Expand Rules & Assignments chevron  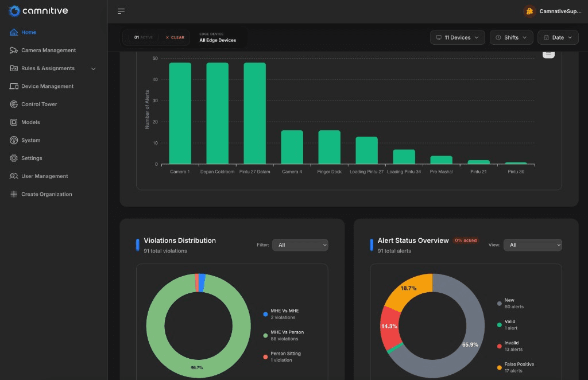coord(94,68)
